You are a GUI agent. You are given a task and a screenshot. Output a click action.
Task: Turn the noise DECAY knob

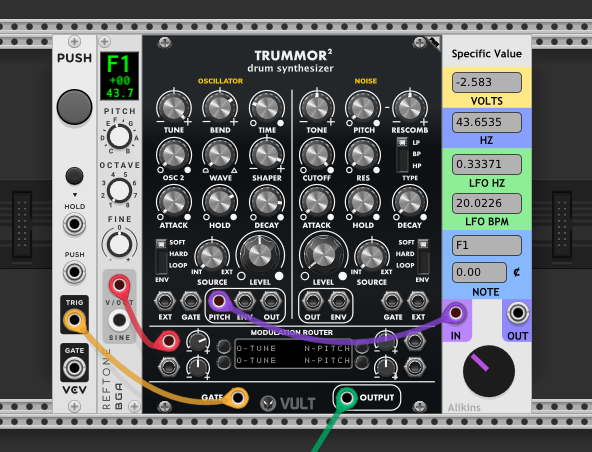click(x=410, y=201)
